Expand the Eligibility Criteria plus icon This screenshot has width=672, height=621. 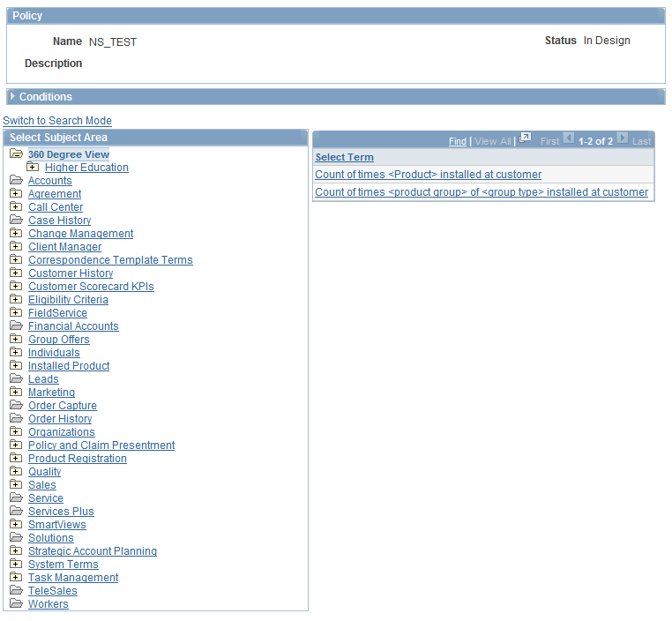pyautogui.click(x=16, y=299)
